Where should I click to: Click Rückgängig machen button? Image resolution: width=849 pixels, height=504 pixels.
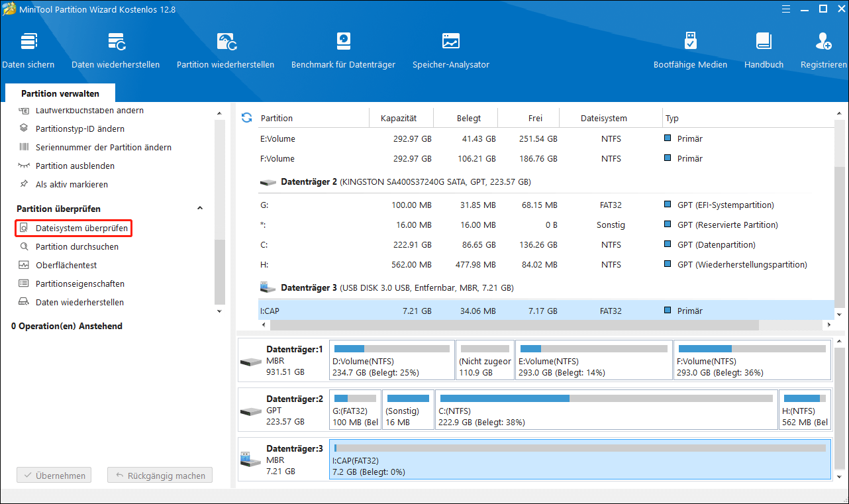click(160, 476)
